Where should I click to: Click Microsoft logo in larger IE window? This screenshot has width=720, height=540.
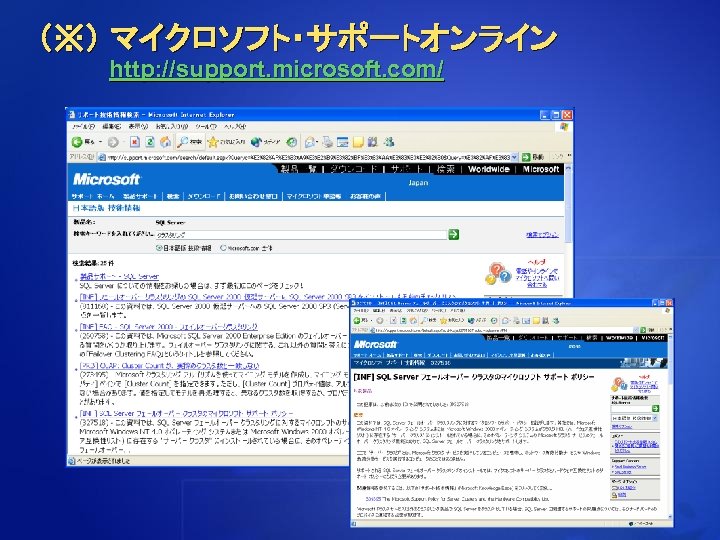pos(107,179)
